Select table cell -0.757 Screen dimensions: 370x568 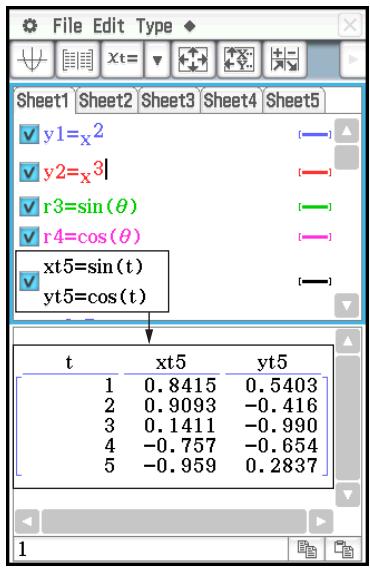click(180, 445)
